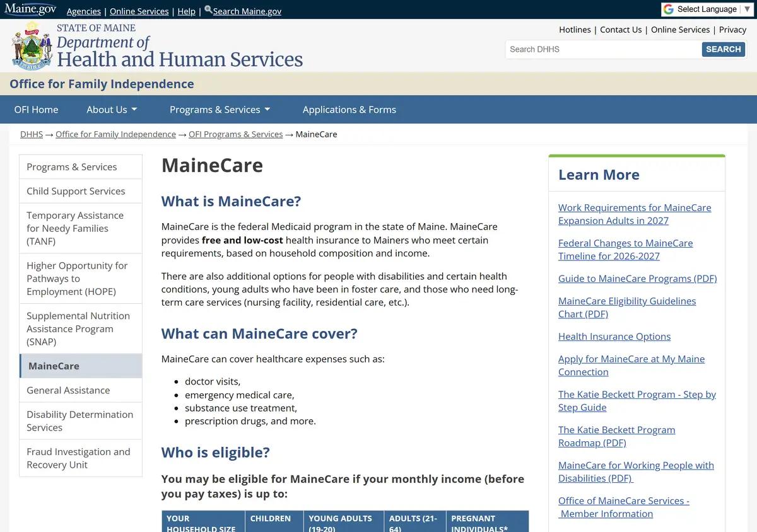Open the Privacy link
This screenshot has width=757, height=532.
point(732,30)
